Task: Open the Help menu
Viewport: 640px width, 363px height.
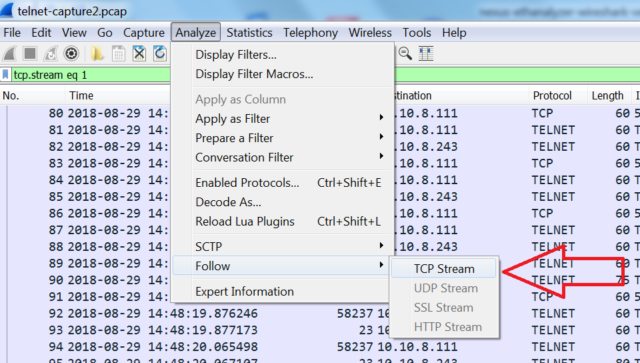Action: [454, 33]
